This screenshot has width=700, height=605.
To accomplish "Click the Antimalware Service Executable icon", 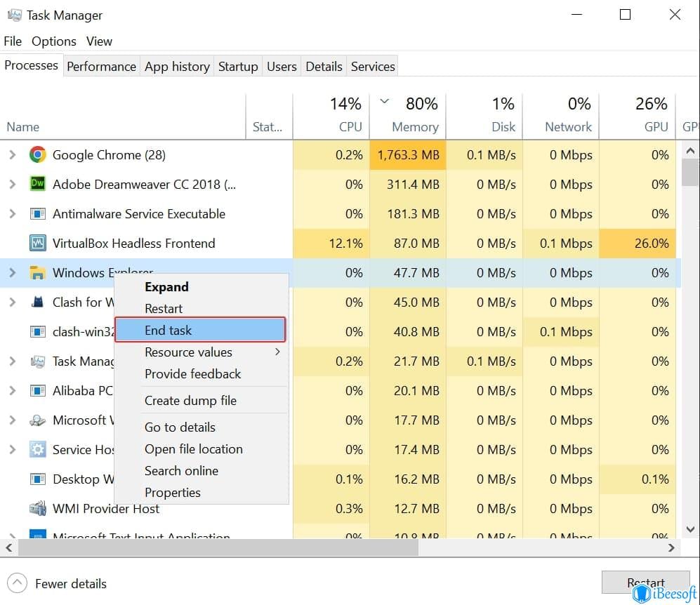I will (x=38, y=213).
